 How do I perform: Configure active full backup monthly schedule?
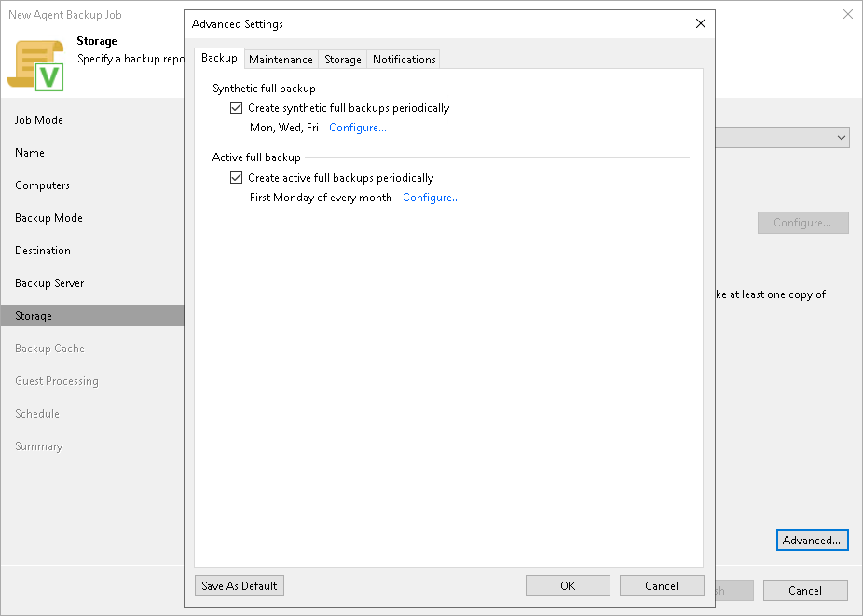point(431,198)
